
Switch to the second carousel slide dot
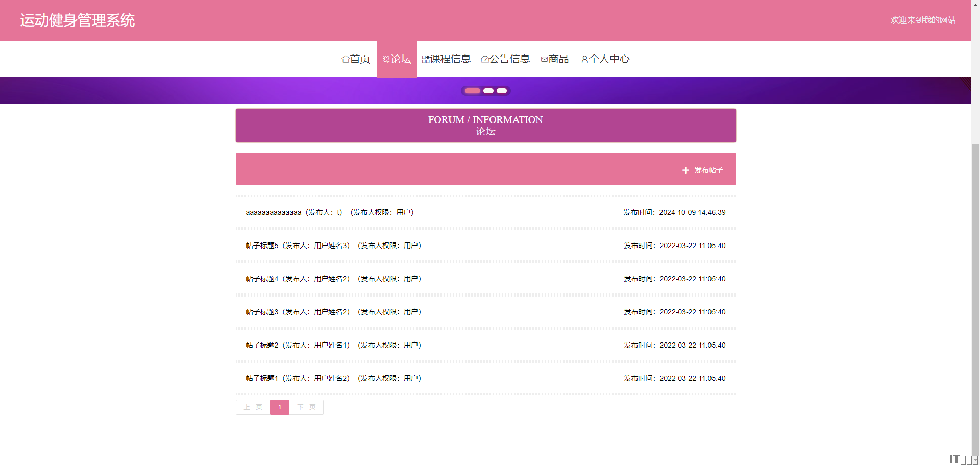point(488,91)
